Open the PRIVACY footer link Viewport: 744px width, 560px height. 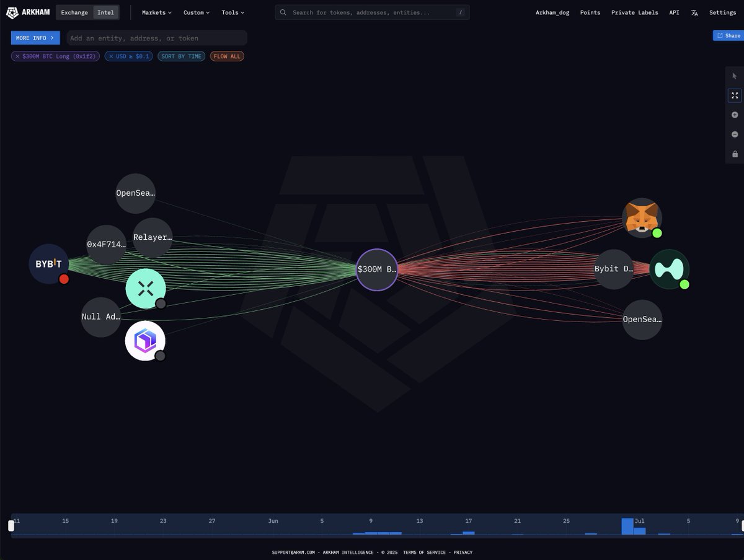click(463, 552)
